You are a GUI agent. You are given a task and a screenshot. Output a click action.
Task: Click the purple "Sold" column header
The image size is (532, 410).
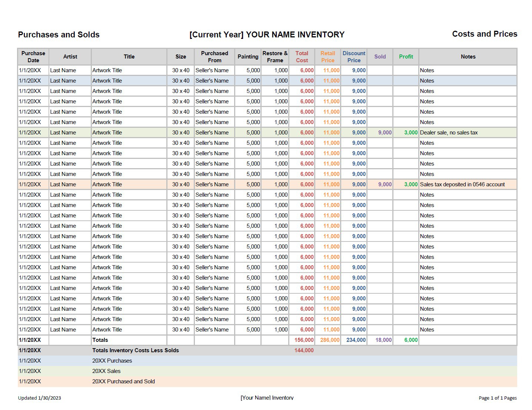click(380, 57)
